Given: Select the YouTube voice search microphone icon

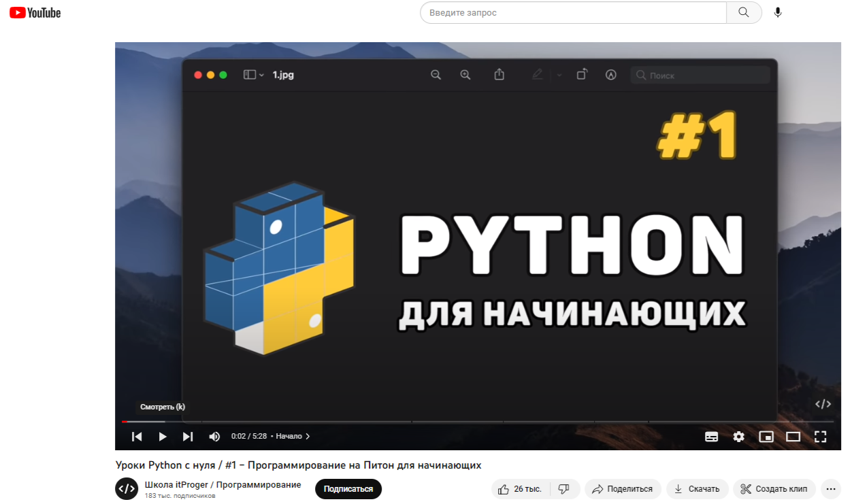Looking at the screenshot, I should [777, 12].
